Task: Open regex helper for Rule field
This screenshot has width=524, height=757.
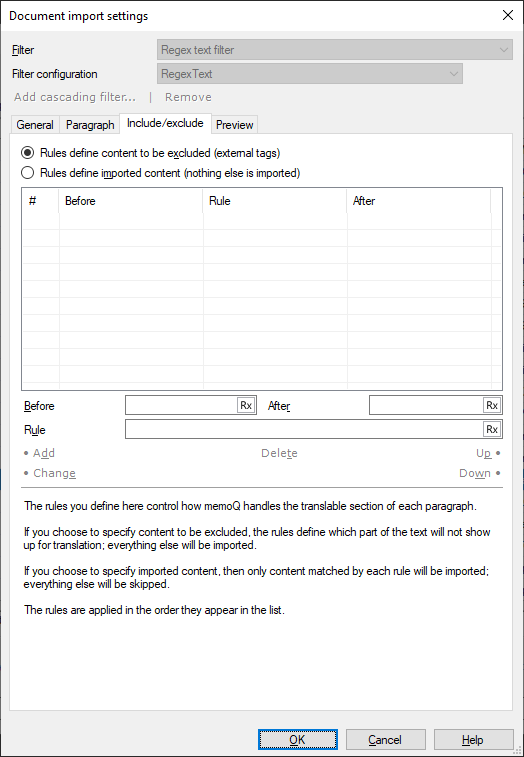Action: [492, 429]
